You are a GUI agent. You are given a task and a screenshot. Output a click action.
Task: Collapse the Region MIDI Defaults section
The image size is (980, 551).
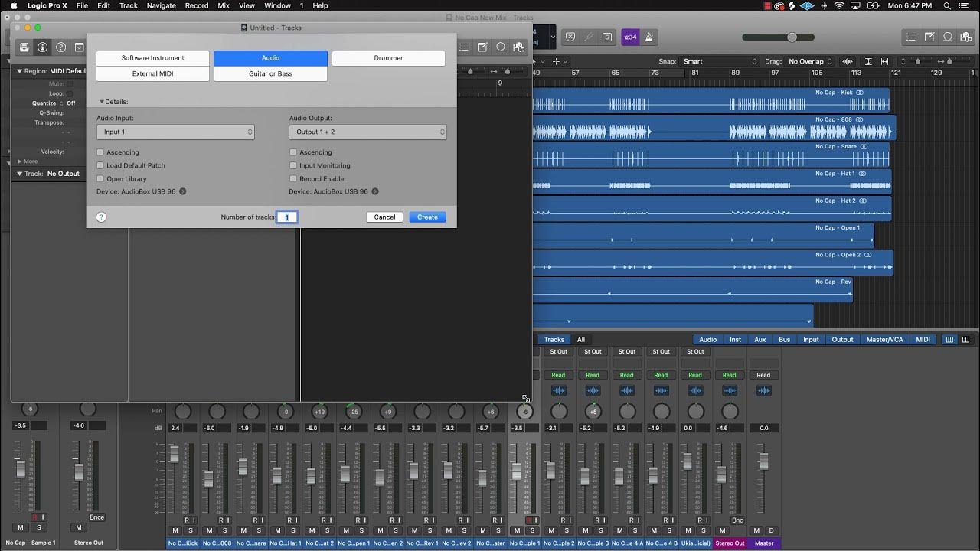tap(20, 71)
